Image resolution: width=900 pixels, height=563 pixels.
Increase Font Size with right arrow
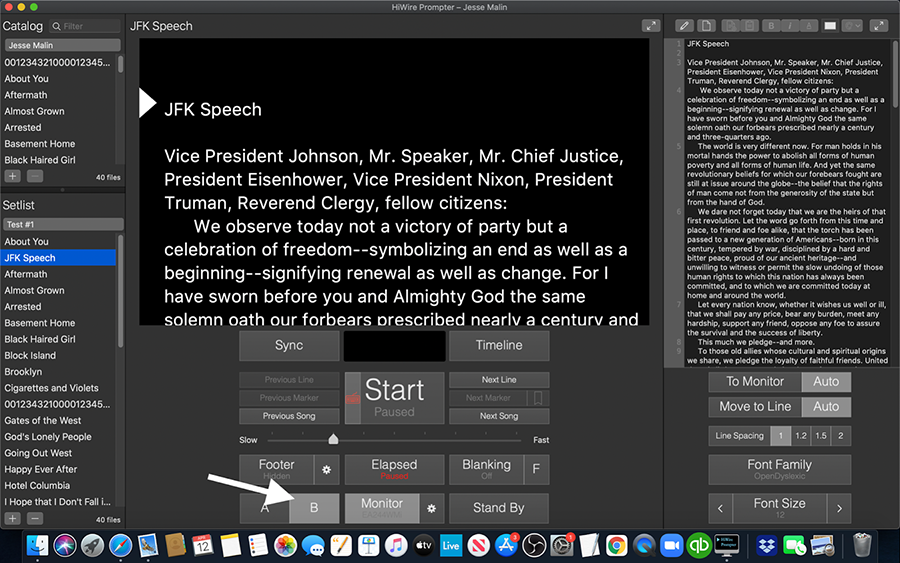[839, 508]
